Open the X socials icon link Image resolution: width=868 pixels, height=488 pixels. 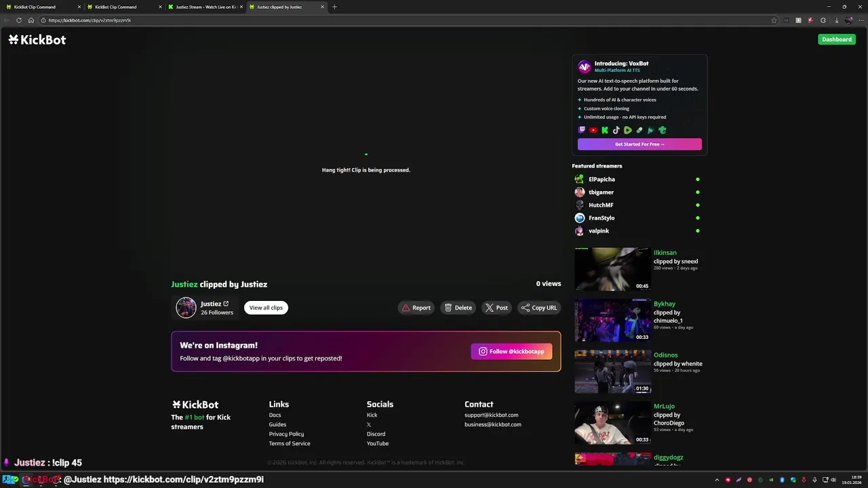click(369, 424)
